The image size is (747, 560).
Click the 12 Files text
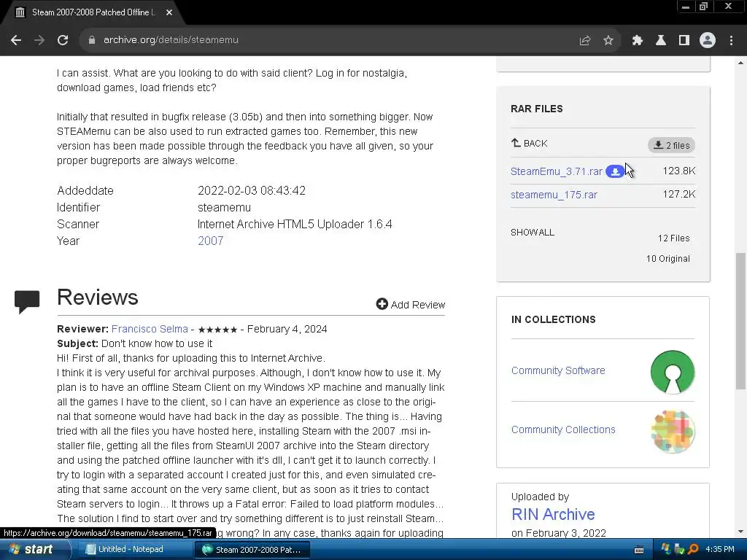coord(673,238)
